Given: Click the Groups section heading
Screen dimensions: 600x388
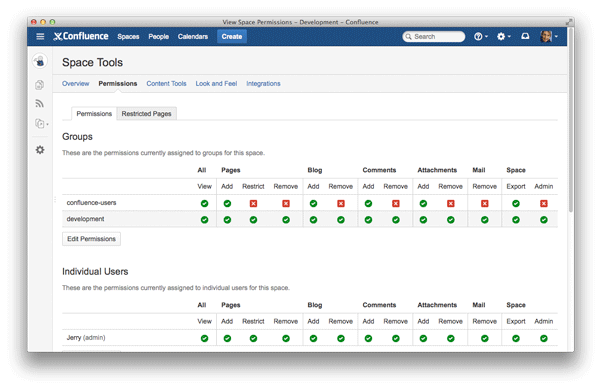Looking at the screenshot, I should (77, 137).
